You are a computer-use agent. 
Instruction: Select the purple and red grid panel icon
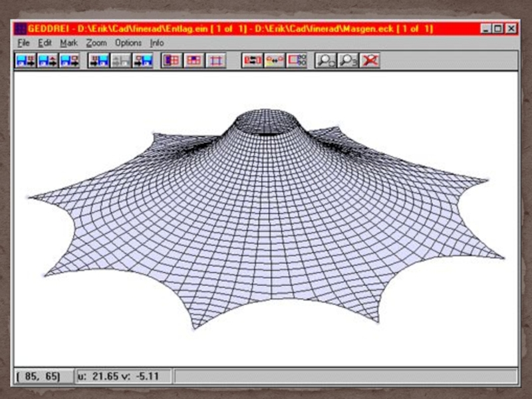tap(172, 61)
